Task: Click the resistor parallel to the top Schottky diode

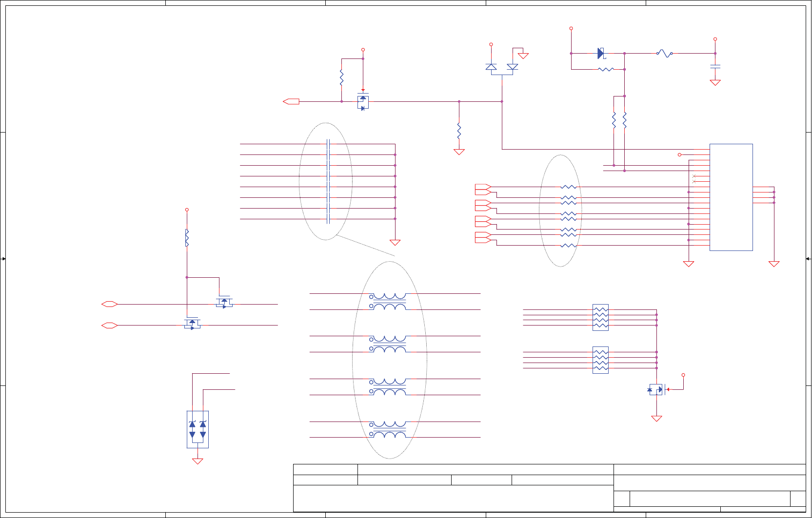Action: pyautogui.click(x=606, y=70)
